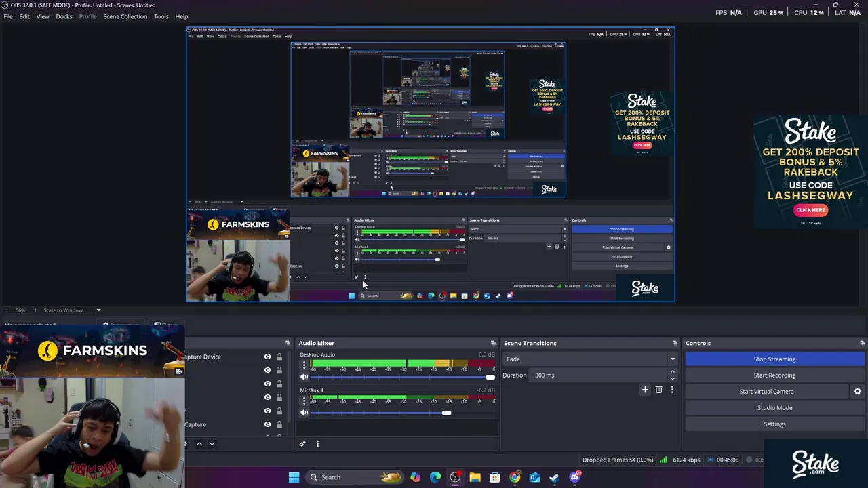Open Desktop Audio three-dot options menu
868x488 pixels.
point(304,365)
